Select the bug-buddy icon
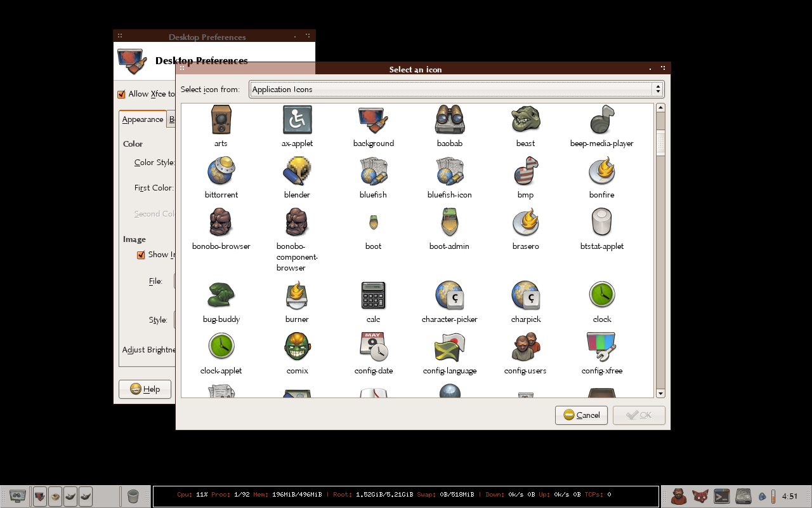 click(221, 295)
